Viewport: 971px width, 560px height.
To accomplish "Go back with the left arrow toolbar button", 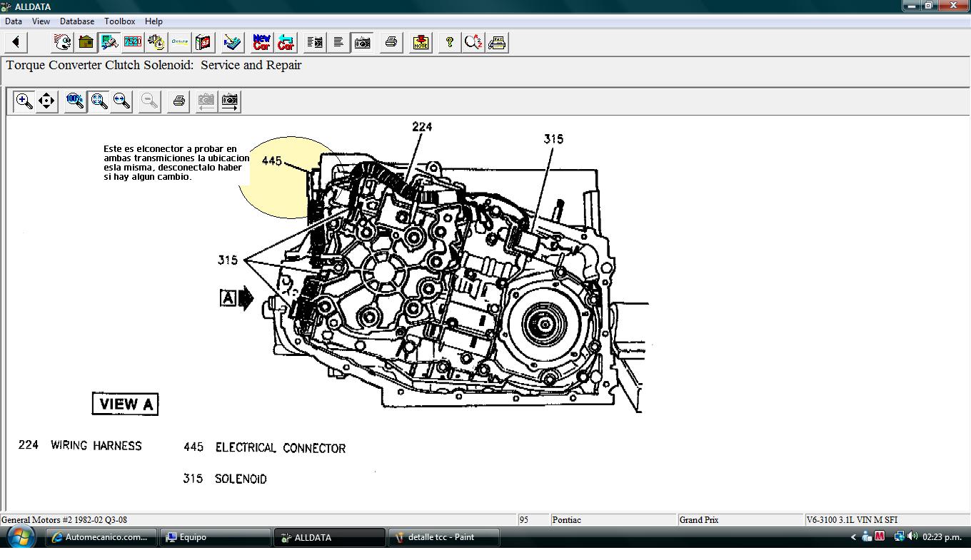I will click(x=16, y=42).
